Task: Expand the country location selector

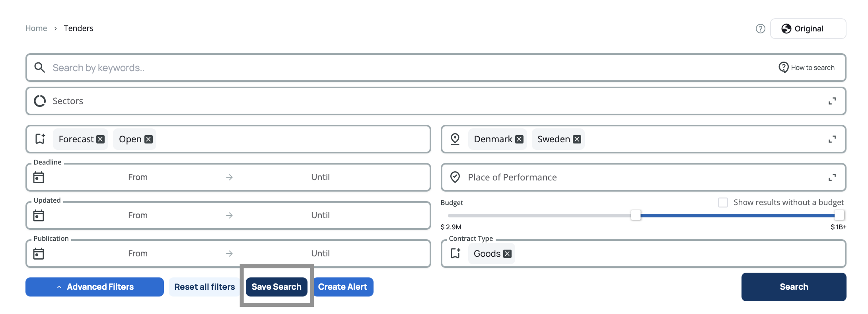Action: tap(832, 139)
